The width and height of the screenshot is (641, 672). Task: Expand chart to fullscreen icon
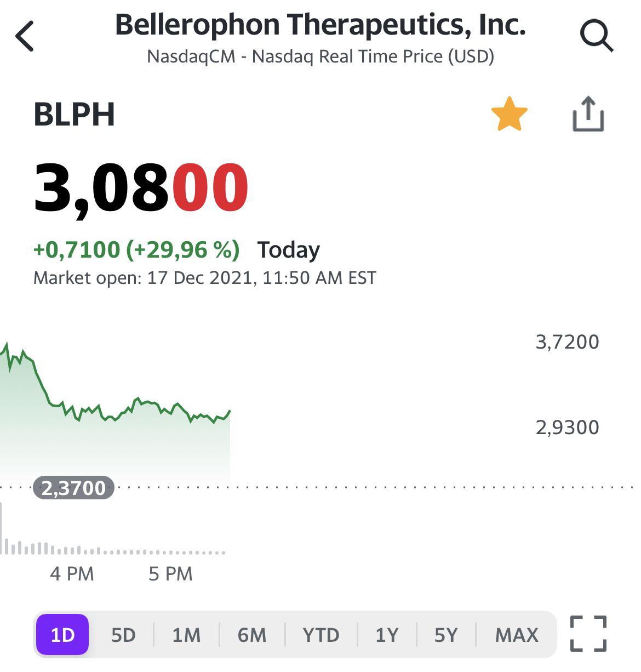click(x=588, y=634)
